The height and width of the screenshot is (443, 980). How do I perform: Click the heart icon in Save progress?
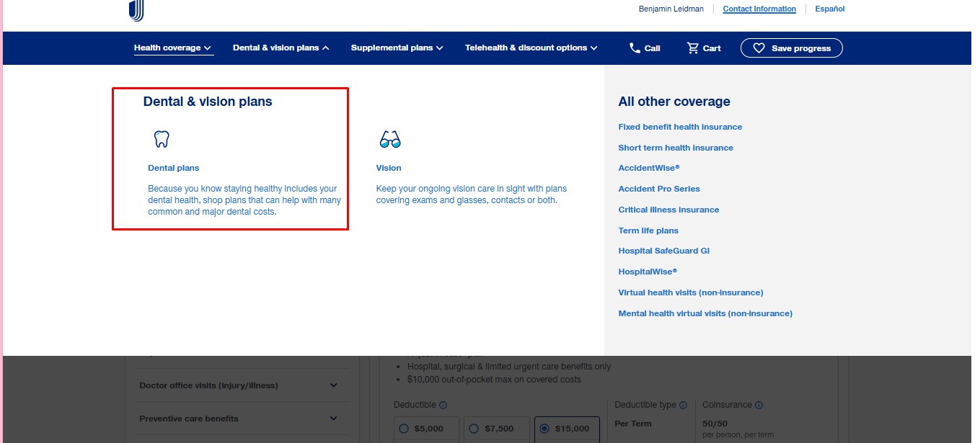click(759, 48)
